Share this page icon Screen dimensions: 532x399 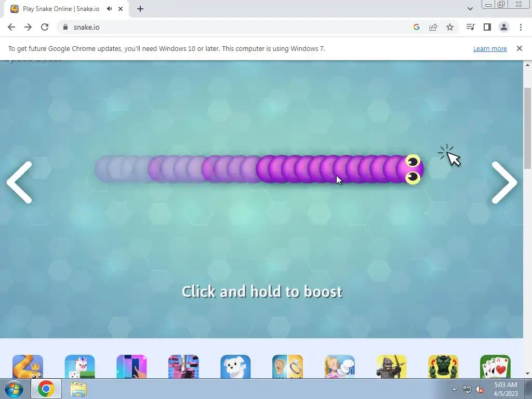(x=433, y=27)
